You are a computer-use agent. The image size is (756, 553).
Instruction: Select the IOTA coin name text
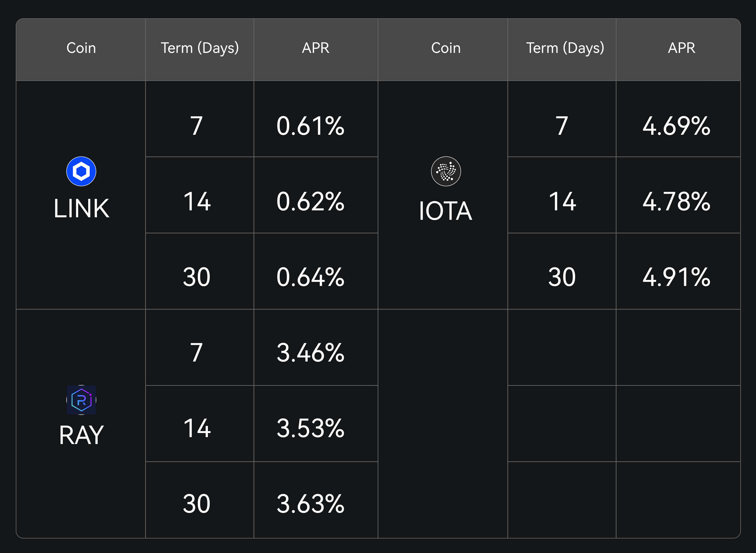[x=446, y=211]
